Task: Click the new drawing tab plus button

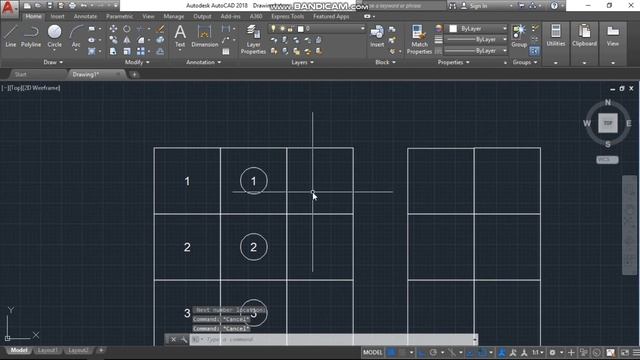Action: click(134, 74)
